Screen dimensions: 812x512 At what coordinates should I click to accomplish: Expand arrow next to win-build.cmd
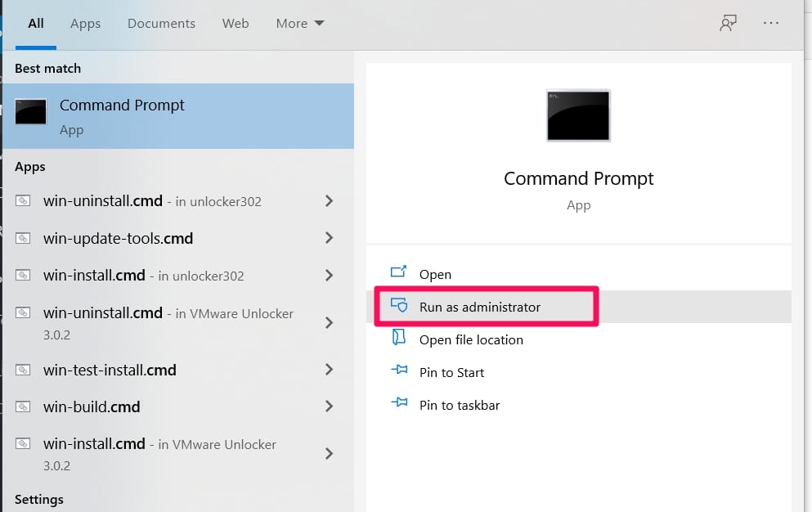[329, 406]
